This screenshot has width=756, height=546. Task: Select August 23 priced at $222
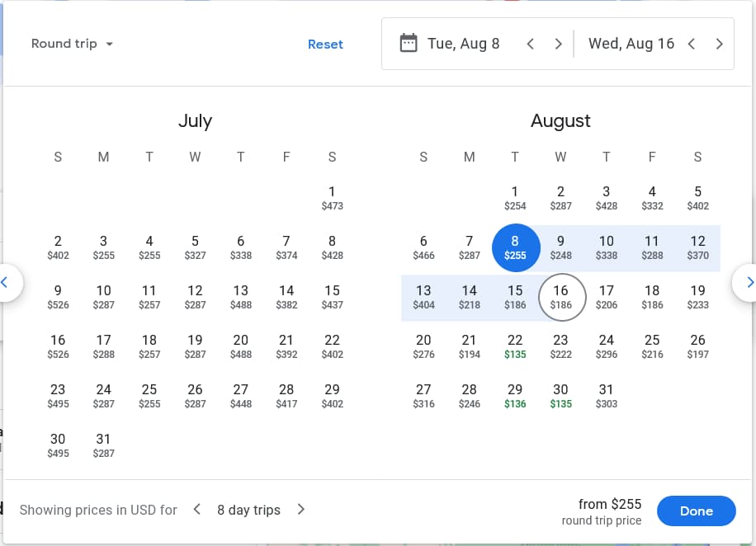pos(560,346)
